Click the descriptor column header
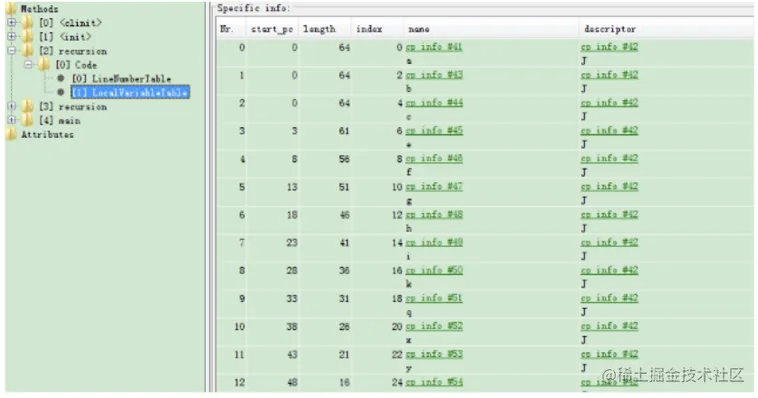 (x=610, y=29)
